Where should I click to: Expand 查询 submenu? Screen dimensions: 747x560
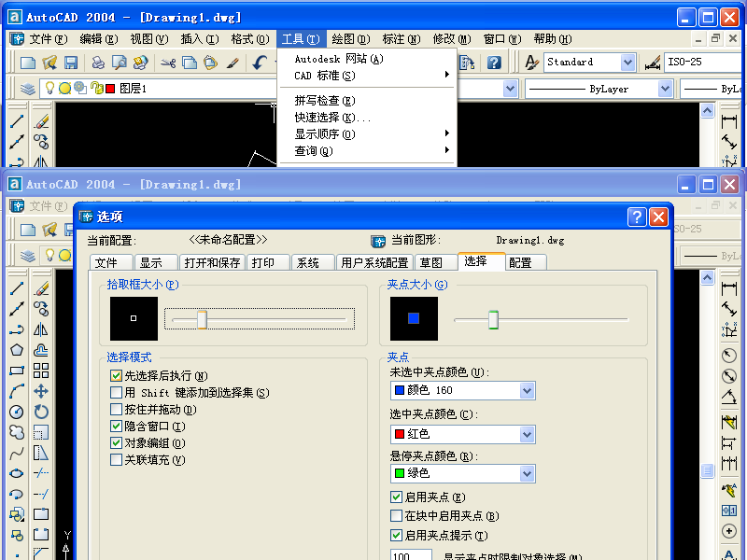367,151
